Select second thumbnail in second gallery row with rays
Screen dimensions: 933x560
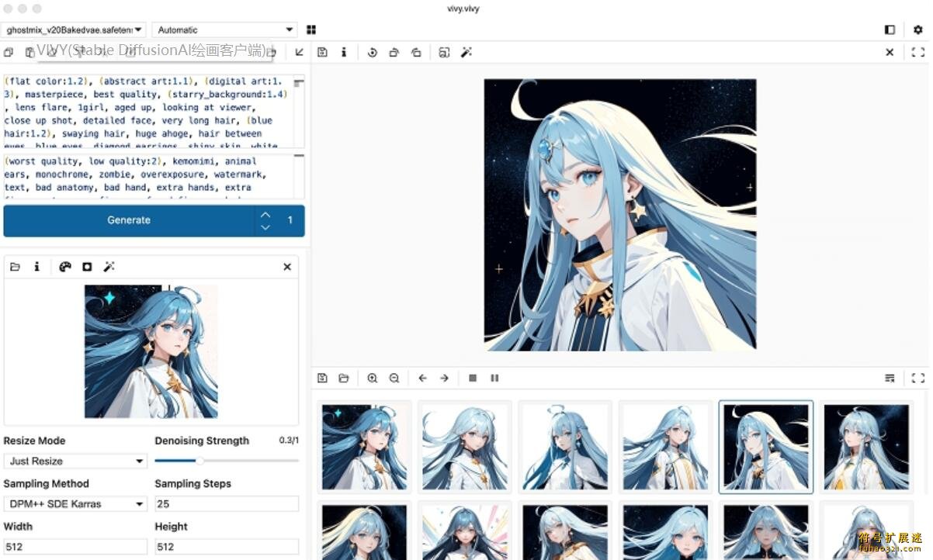point(465,531)
